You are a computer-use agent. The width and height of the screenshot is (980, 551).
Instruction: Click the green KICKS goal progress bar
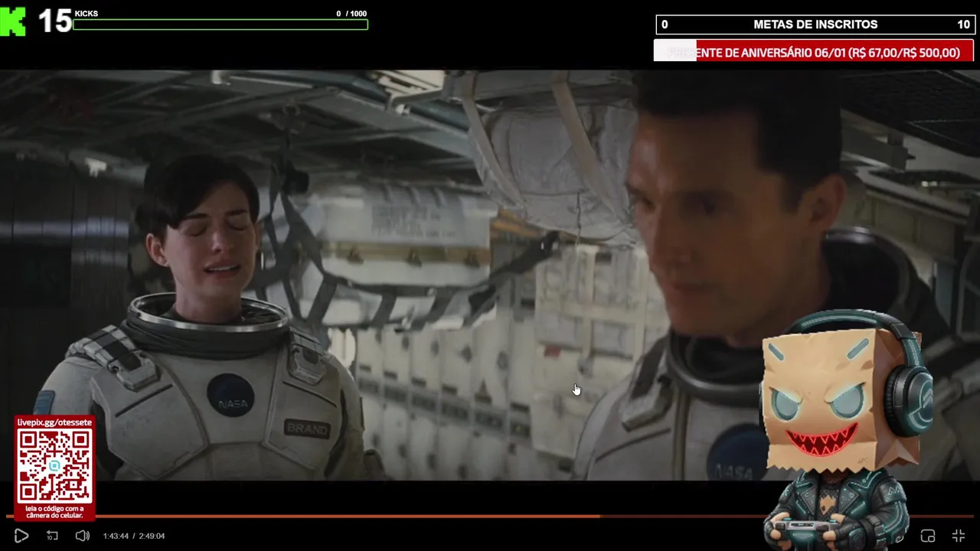(220, 24)
